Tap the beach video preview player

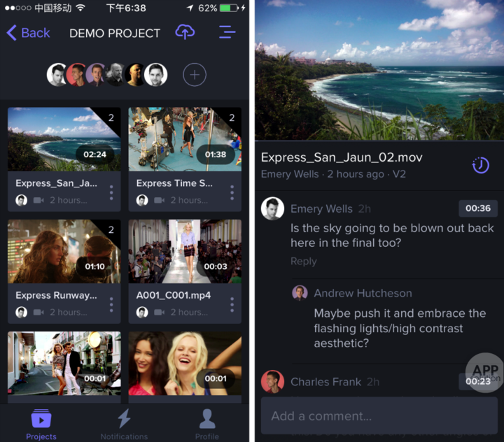pyautogui.click(x=379, y=70)
